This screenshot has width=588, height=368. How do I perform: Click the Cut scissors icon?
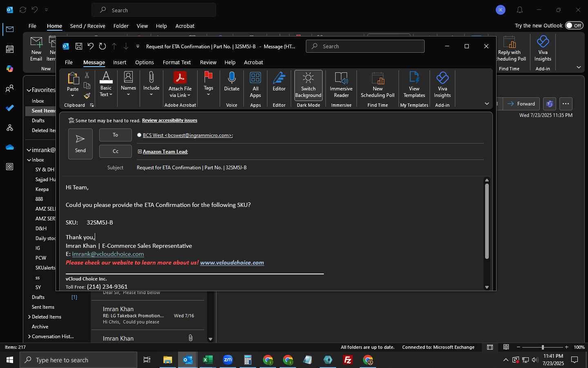tap(87, 75)
